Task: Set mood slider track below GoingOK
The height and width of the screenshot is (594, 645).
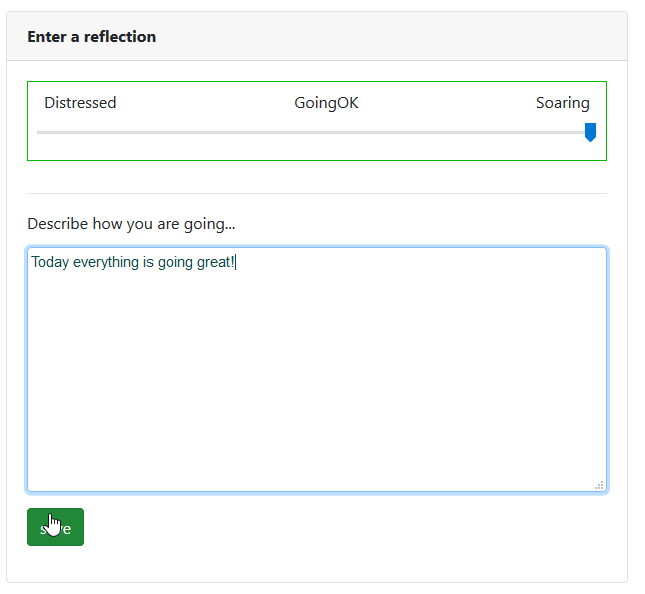Action: coord(326,132)
